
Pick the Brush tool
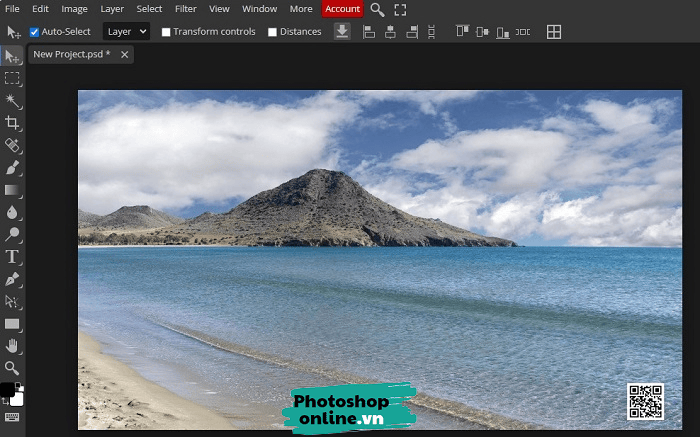pyautogui.click(x=12, y=167)
